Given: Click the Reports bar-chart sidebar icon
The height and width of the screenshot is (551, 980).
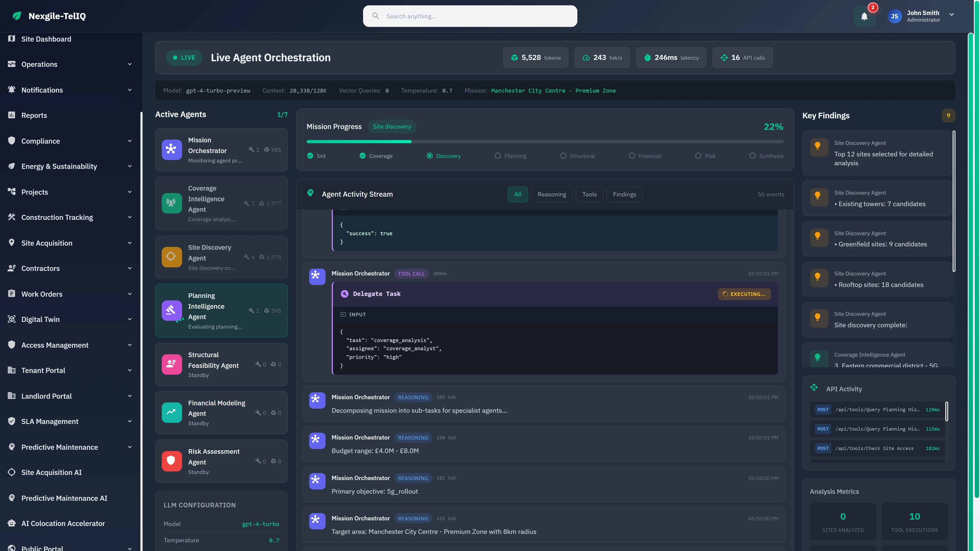Looking at the screenshot, I should click(11, 115).
